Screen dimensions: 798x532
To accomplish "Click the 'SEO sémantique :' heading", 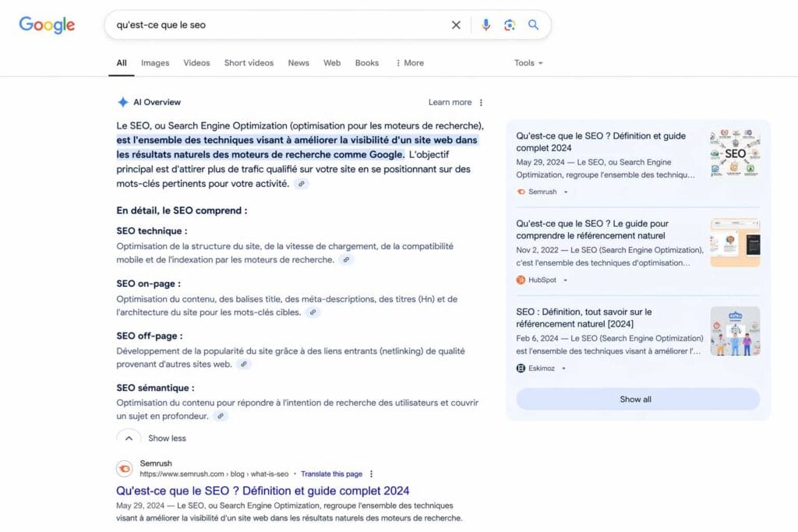I will [x=155, y=388].
